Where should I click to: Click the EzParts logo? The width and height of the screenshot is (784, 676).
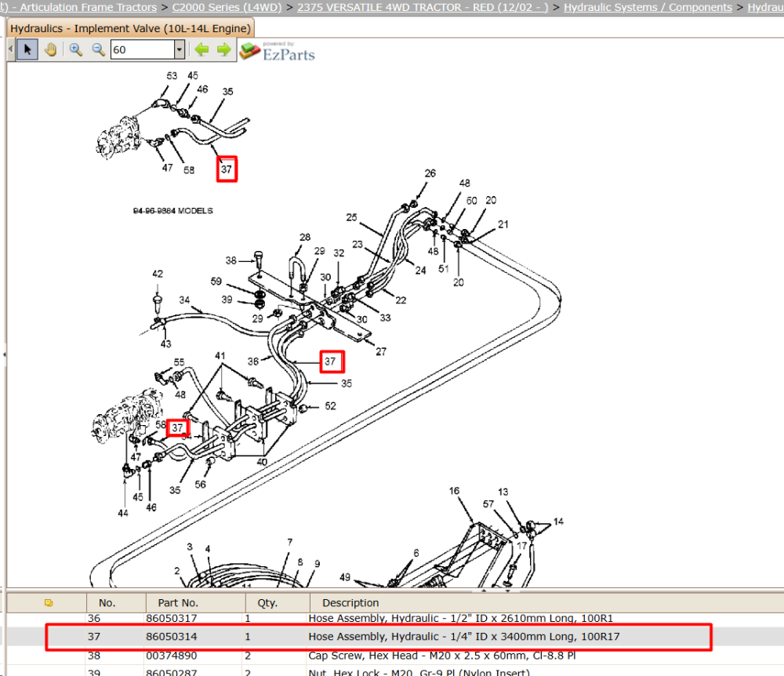[x=278, y=51]
